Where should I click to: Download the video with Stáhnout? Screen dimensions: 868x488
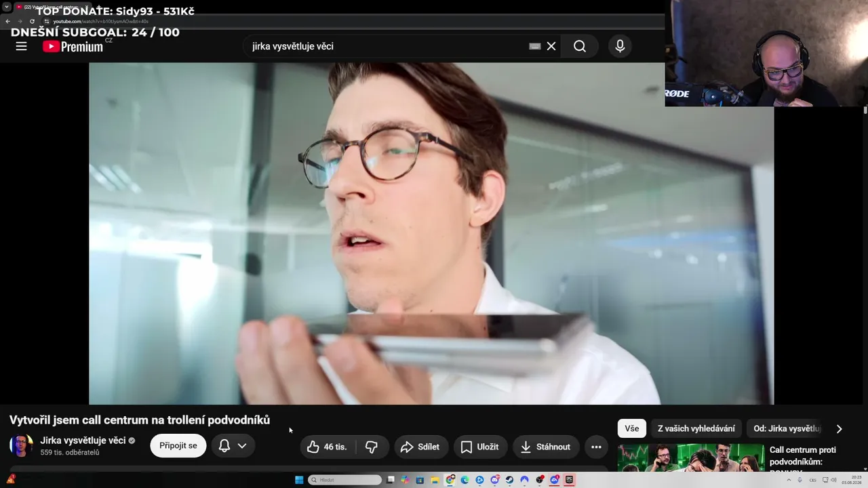coord(546,447)
